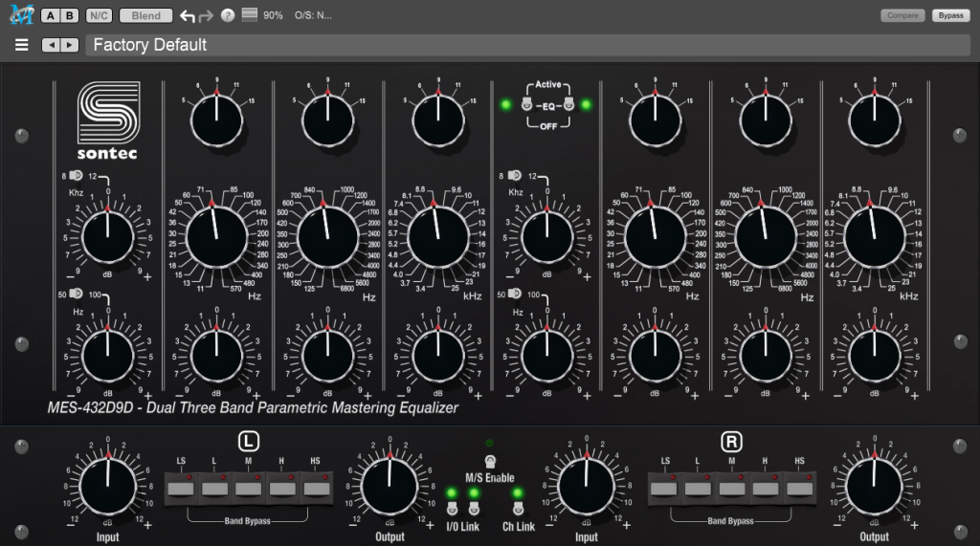The image size is (980, 546).
Task: Go to the previous preset arrow
Action: pos(52,45)
